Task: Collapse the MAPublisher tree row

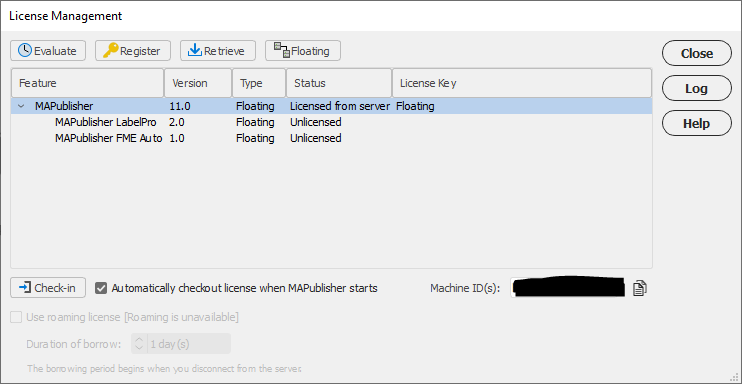Action: [x=21, y=107]
